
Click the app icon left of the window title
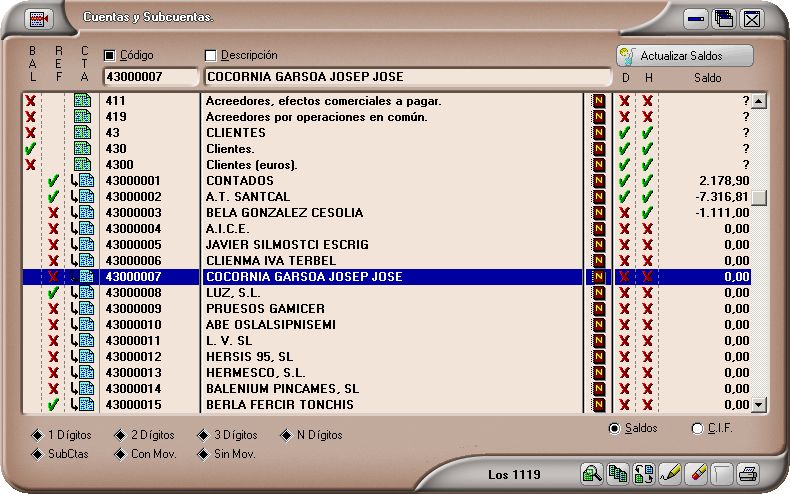38,18
